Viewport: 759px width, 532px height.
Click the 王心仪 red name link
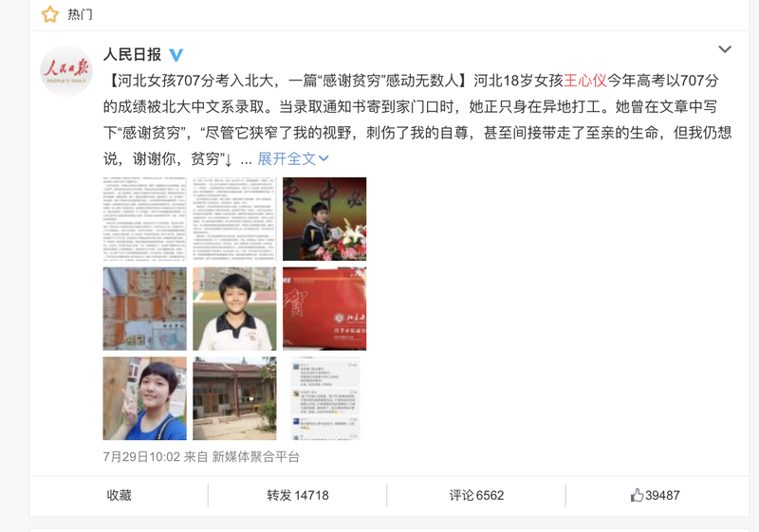click(585, 81)
